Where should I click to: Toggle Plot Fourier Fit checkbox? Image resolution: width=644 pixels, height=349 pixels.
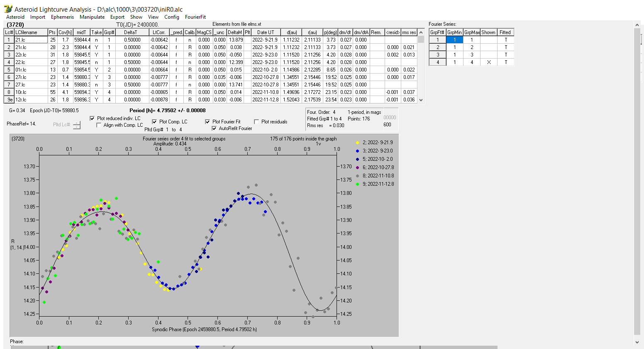[x=207, y=122]
